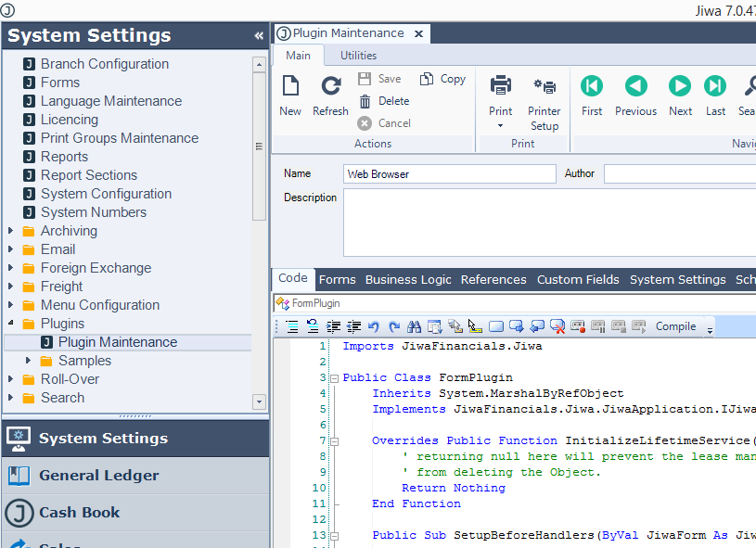
Task: Go to the Next record
Action: click(x=680, y=86)
